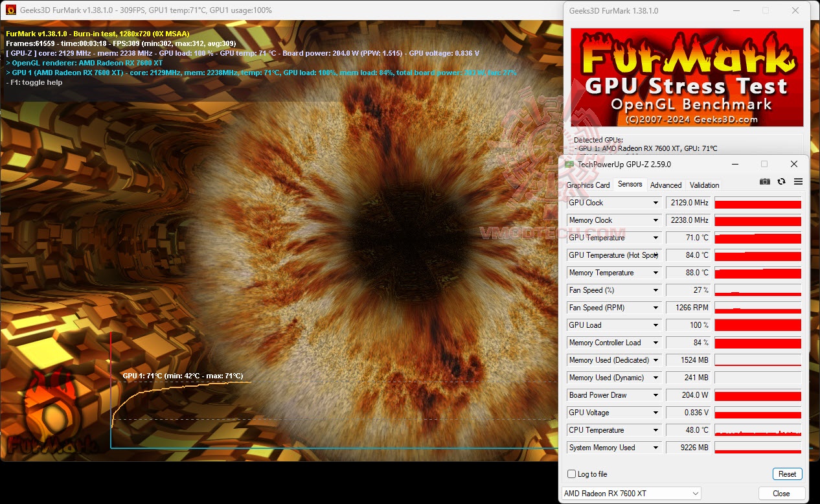Open the Memory Used (Dedicated) dropdown
The width and height of the screenshot is (820, 504).
pyautogui.click(x=655, y=360)
